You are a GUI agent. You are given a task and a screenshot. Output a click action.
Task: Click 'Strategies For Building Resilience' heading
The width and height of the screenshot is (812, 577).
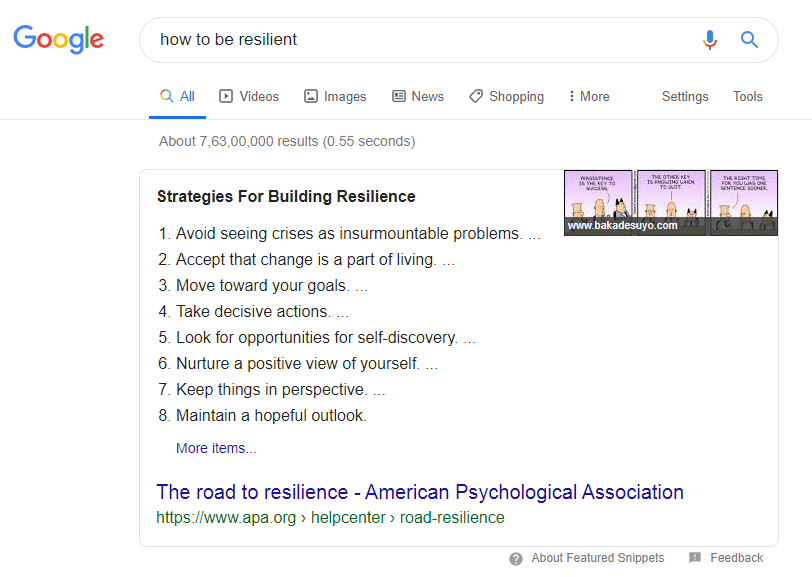point(286,197)
